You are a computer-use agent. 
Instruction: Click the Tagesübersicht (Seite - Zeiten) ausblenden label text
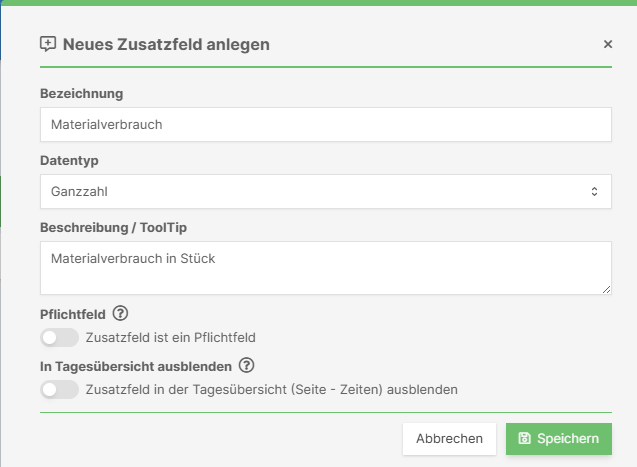(272, 389)
